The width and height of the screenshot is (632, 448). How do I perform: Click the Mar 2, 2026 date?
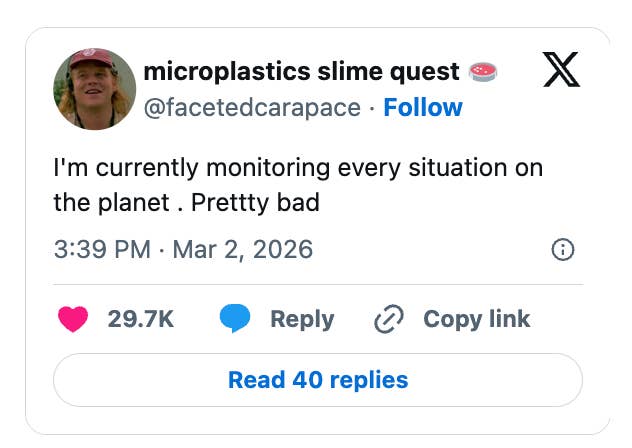[243, 249]
